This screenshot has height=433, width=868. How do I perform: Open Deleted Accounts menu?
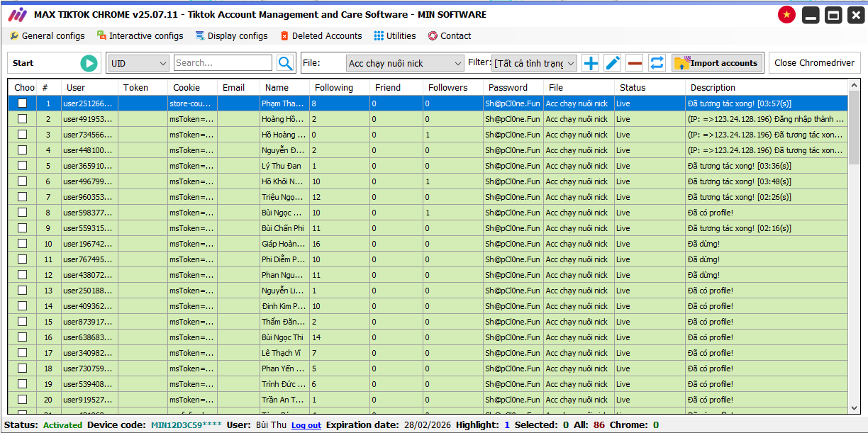321,36
